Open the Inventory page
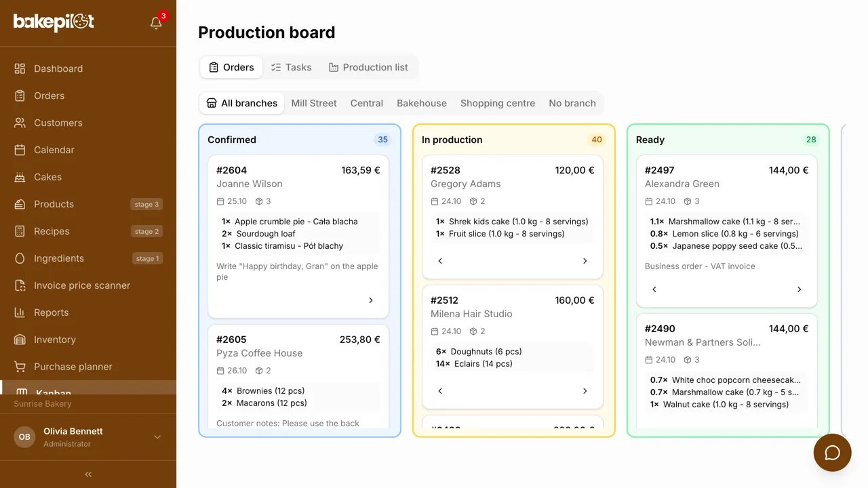868x488 pixels. [x=88, y=340]
